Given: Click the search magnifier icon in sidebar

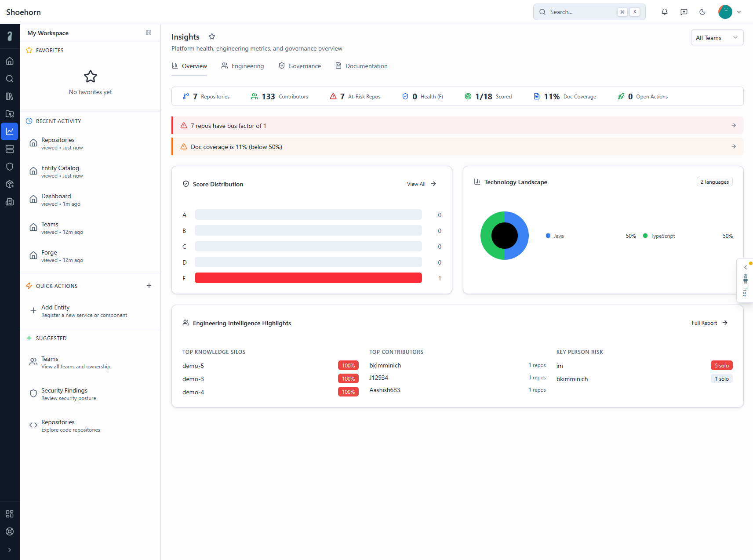Looking at the screenshot, I should 10,79.
